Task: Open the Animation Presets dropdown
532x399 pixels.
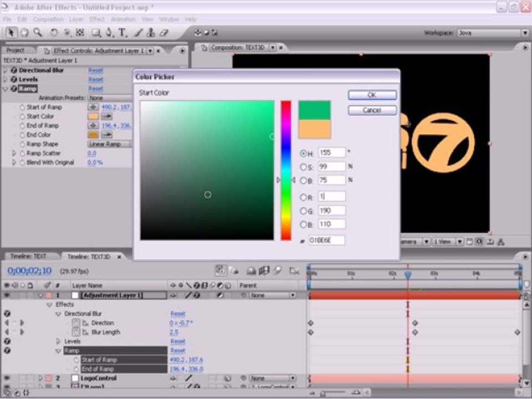Action: [x=110, y=98]
